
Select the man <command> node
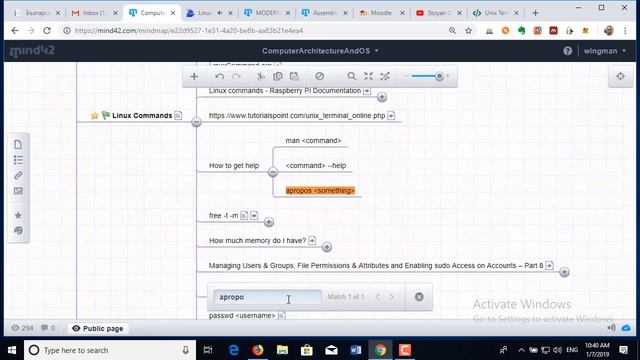point(313,140)
